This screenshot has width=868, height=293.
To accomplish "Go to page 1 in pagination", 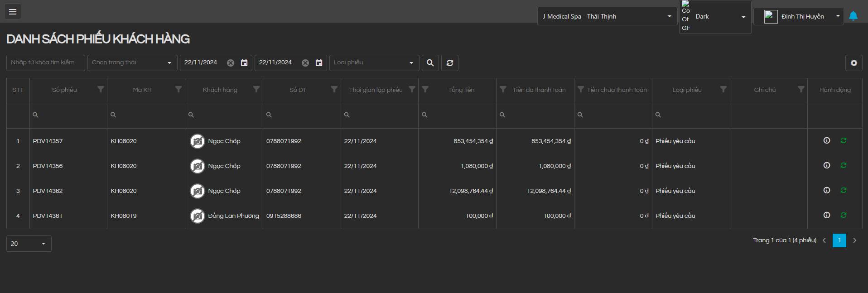I will (839, 240).
